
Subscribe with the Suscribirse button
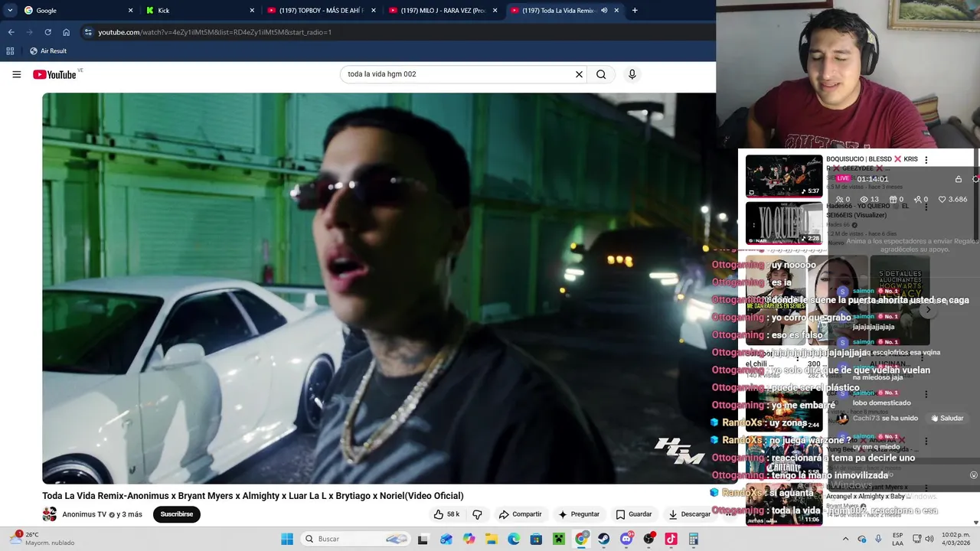tap(177, 514)
